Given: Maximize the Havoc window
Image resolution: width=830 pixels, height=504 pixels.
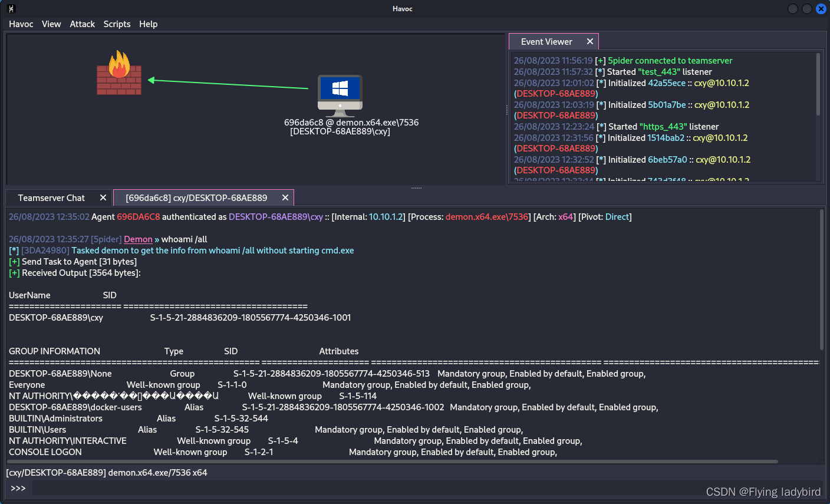Looking at the screenshot, I should pyautogui.click(x=806, y=9).
